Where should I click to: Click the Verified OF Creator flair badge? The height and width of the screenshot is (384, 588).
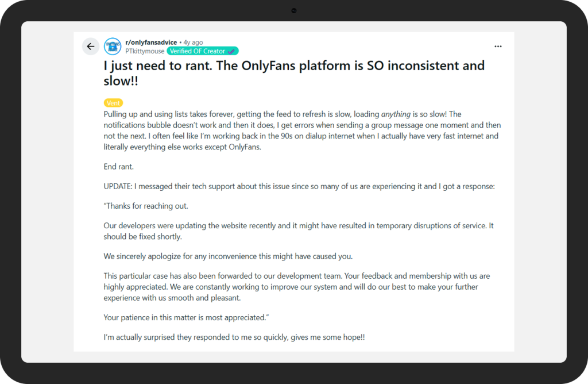pos(202,51)
